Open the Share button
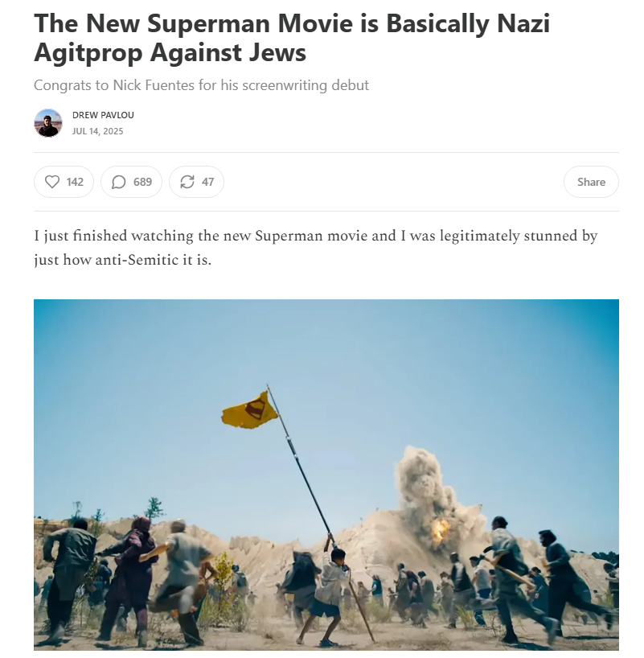This screenshot has height=658, width=644. click(591, 182)
